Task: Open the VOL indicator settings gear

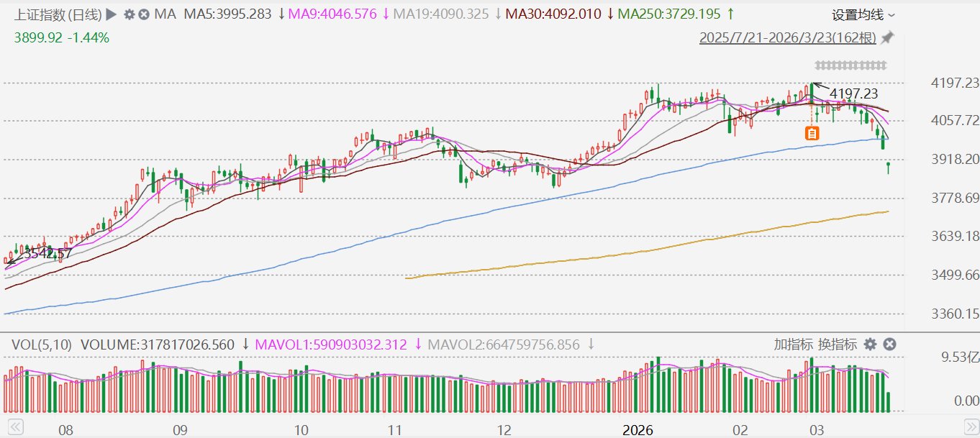Action: (870, 345)
